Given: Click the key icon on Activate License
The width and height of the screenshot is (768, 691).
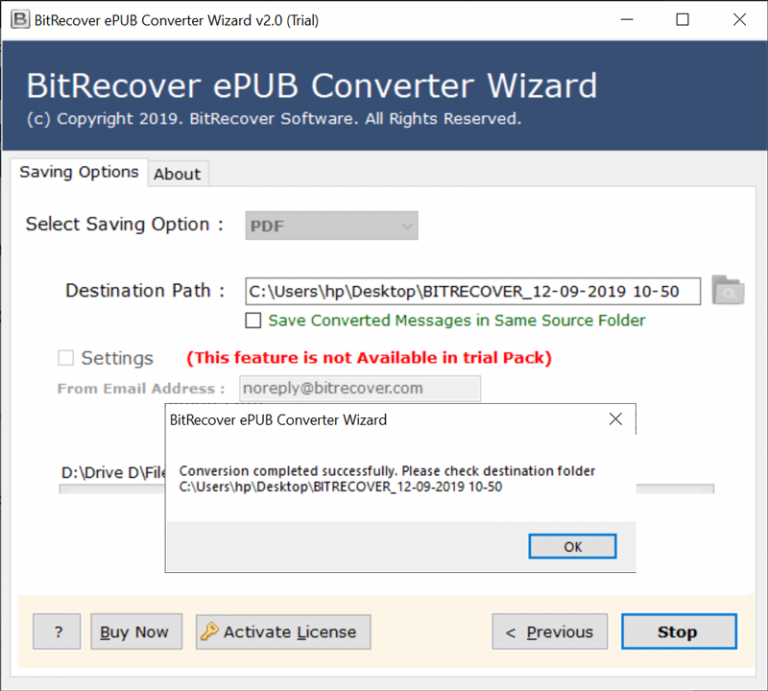Looking at the screenshot, I should point(210,631).
